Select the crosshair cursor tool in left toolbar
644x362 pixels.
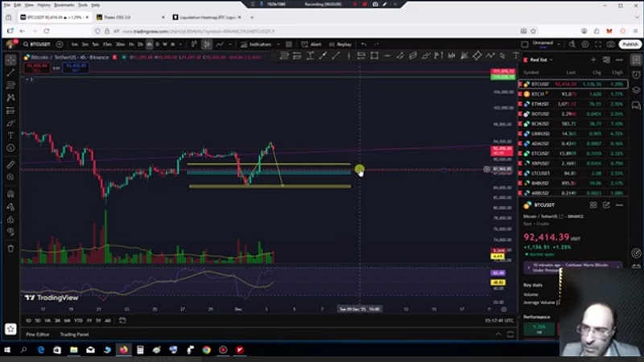10,60
